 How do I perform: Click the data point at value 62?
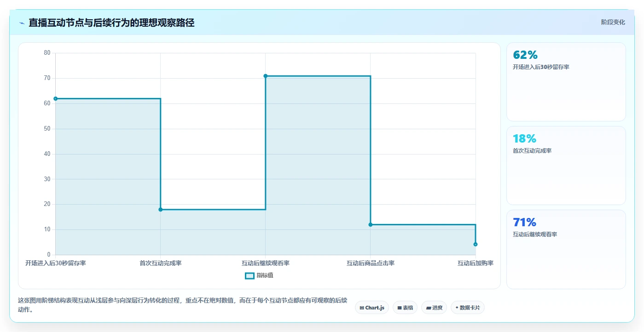click(x=56, y=98)
